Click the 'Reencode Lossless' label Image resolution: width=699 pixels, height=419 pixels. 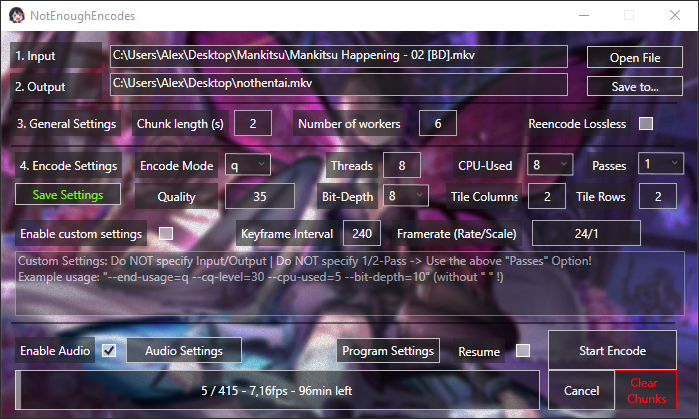point(577,123)
